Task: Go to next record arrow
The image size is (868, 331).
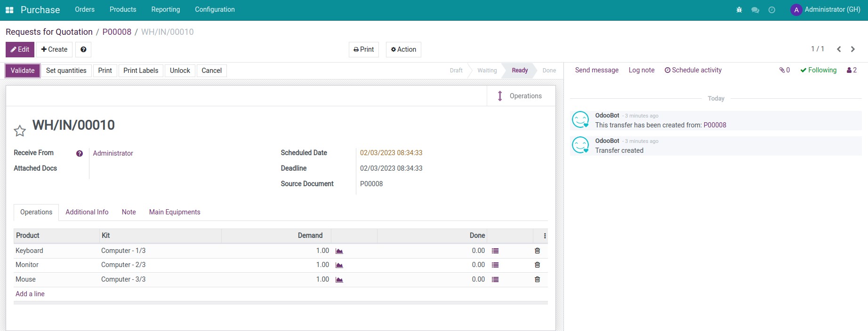Action: 852,49
